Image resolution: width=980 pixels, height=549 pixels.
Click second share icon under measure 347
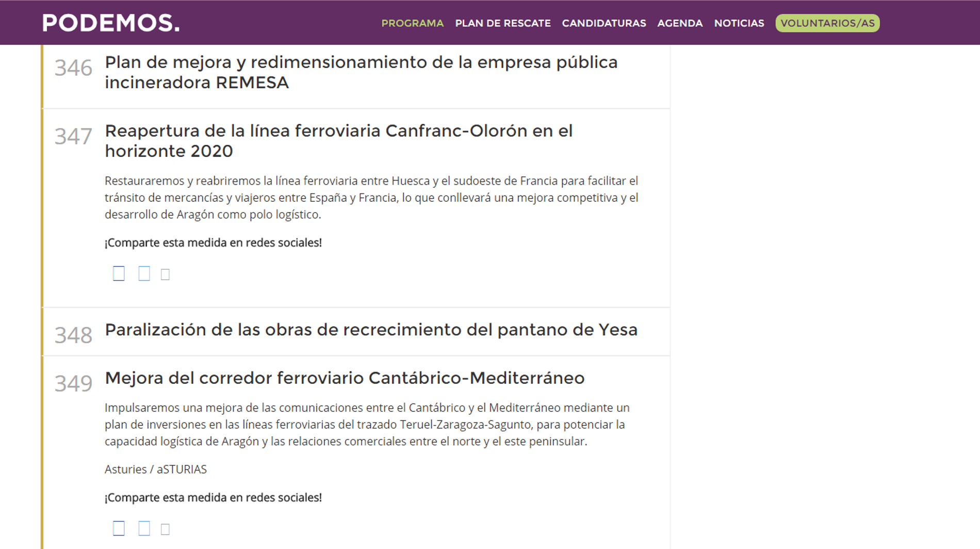click(144, 273)
